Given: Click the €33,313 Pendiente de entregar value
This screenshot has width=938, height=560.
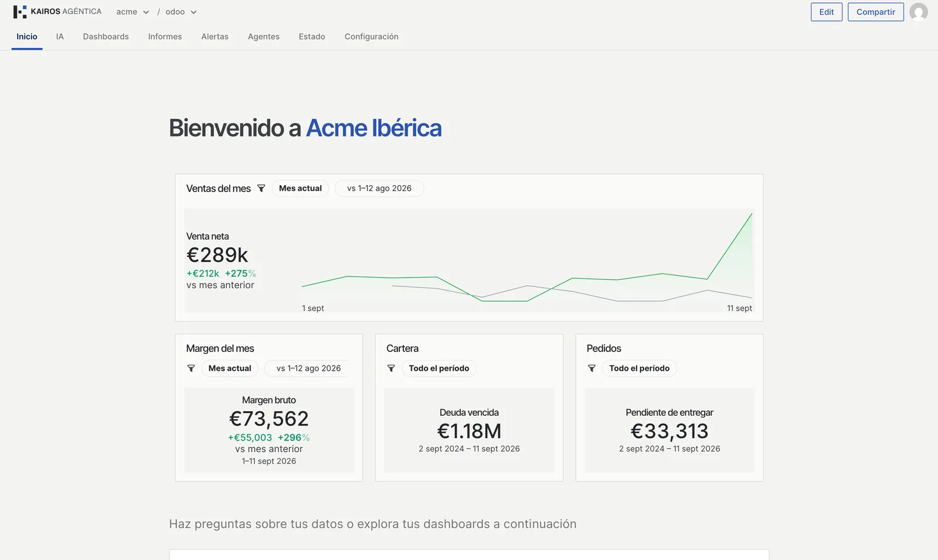Looking at the screenshot, I should coord(669,431).
